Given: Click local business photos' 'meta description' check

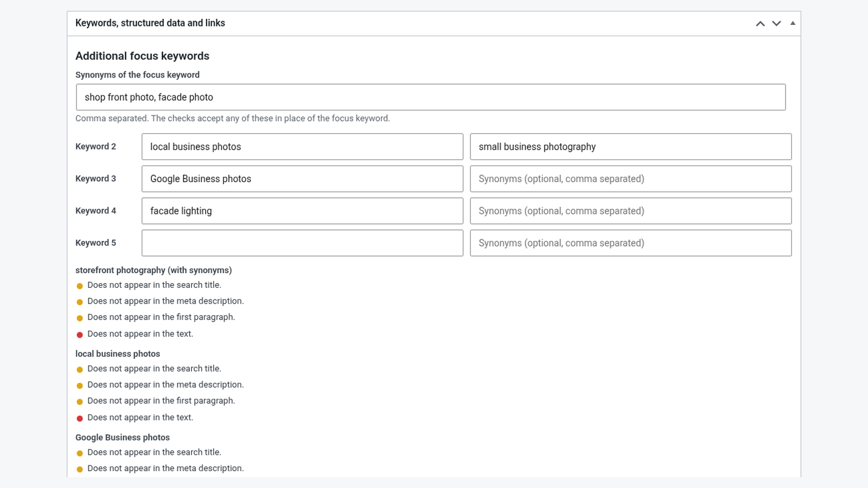Looking at the screenshot, I should pos(165,384).
